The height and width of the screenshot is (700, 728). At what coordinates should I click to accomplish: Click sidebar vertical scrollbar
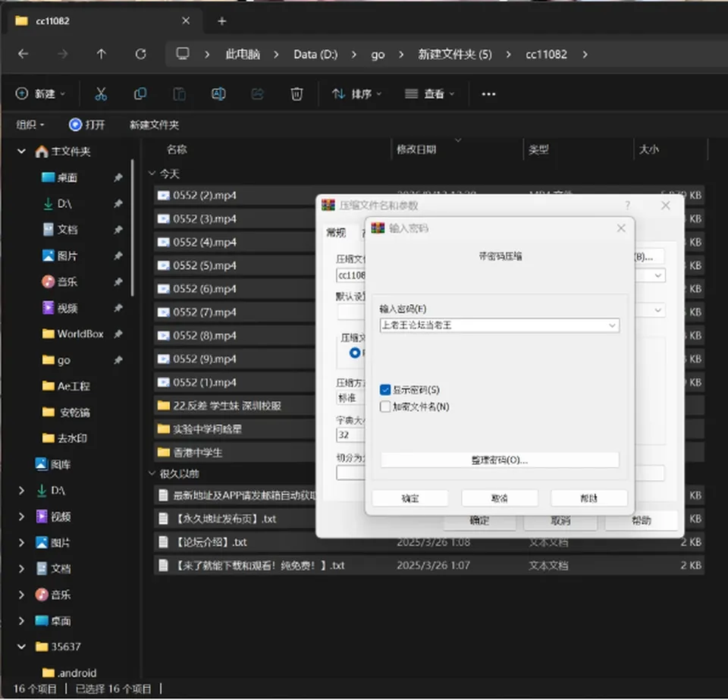point(132,228)
